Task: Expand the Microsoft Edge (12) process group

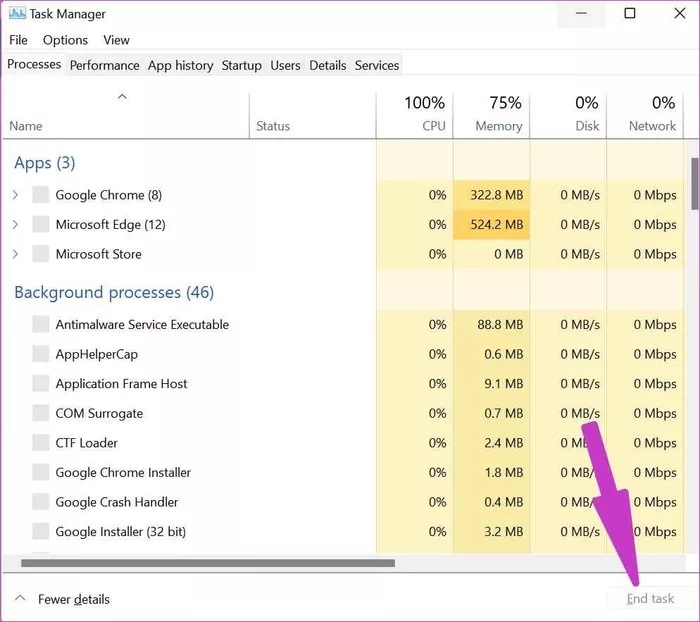Action: pos(15,225)
